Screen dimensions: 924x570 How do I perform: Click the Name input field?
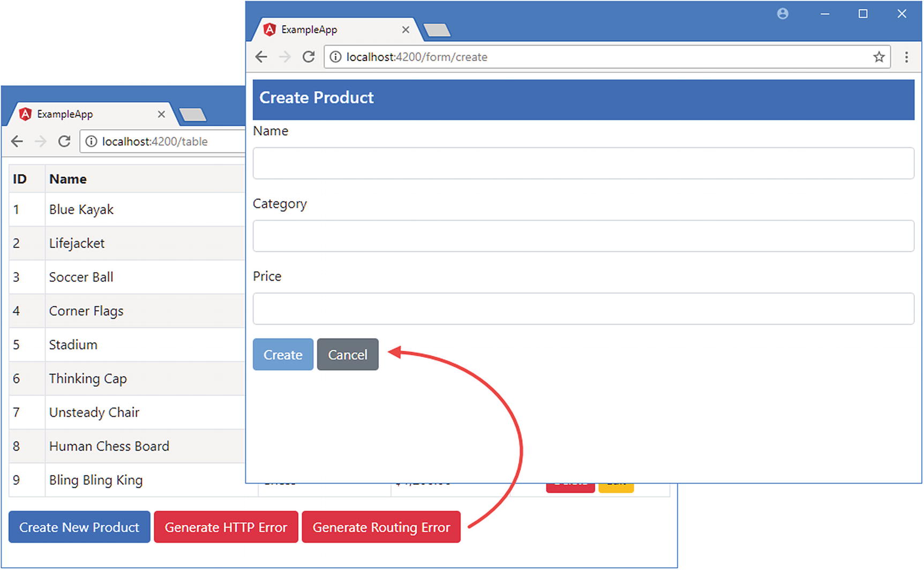click(583, 163)
